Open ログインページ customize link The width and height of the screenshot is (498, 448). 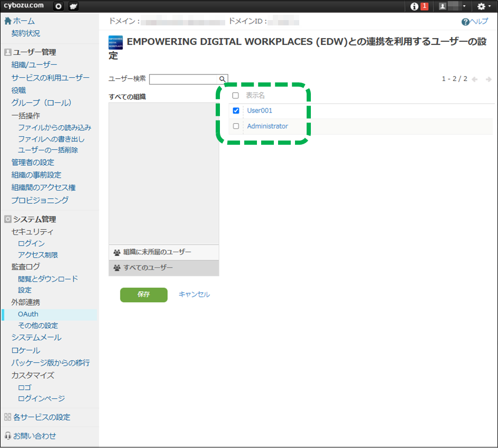point(42,398)
